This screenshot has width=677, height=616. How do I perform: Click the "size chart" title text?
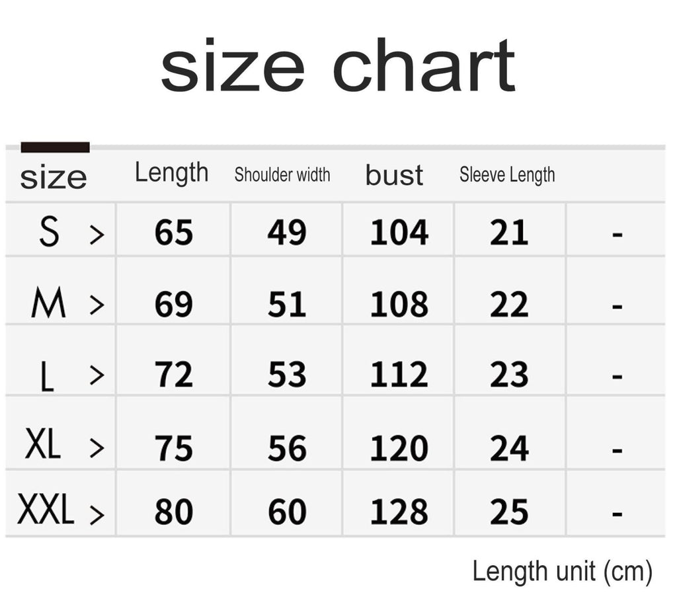[337, 67]
